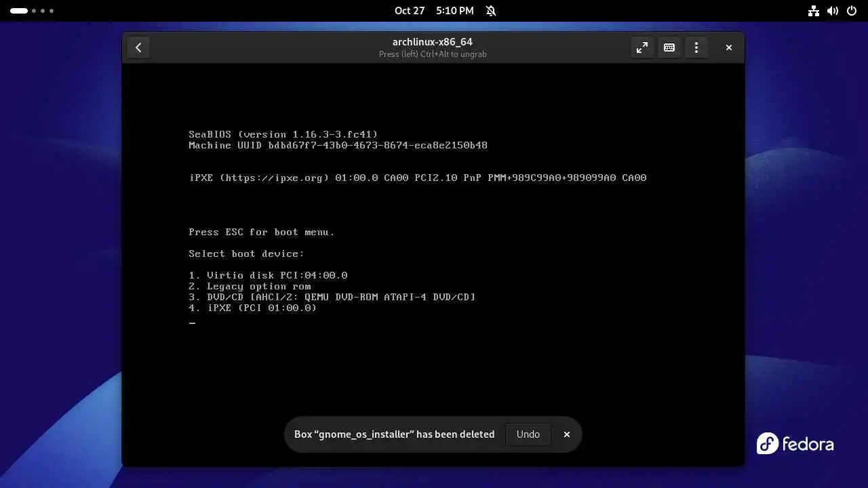
Task: Click the iPXE (https://ipxe.org) line
Action: point(418,178)
